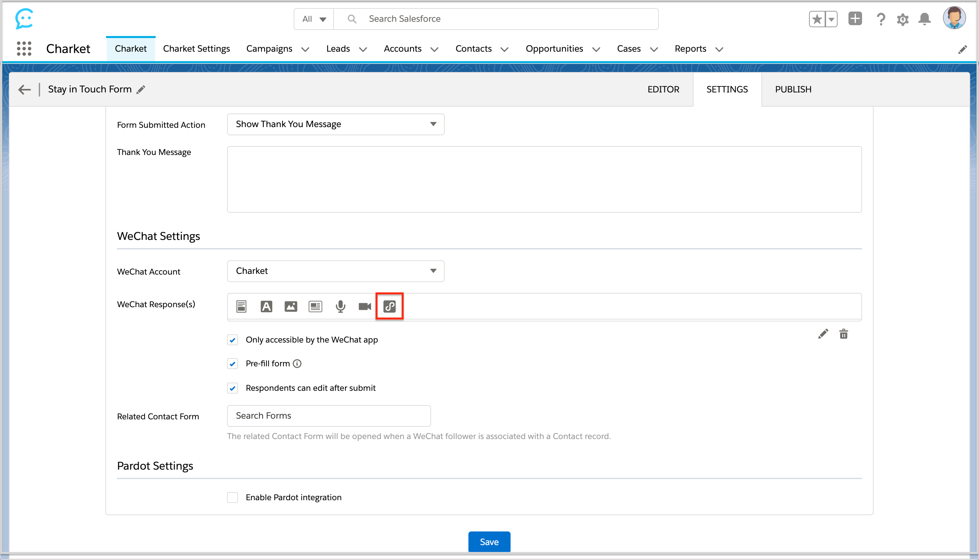Expand the Contacts menu chevron
Image resolution: width=979 pixels, height=560 pixels.
coord(504,49)
